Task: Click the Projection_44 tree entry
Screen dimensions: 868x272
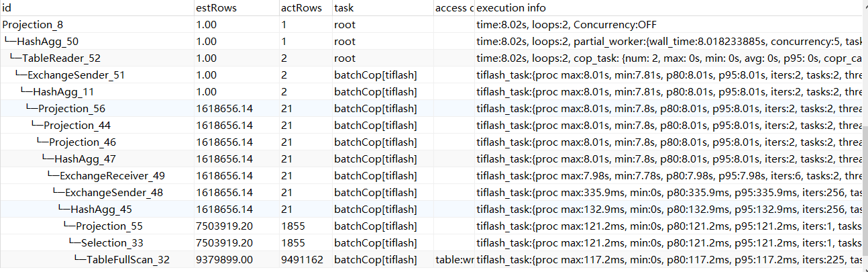Action: 77,126
